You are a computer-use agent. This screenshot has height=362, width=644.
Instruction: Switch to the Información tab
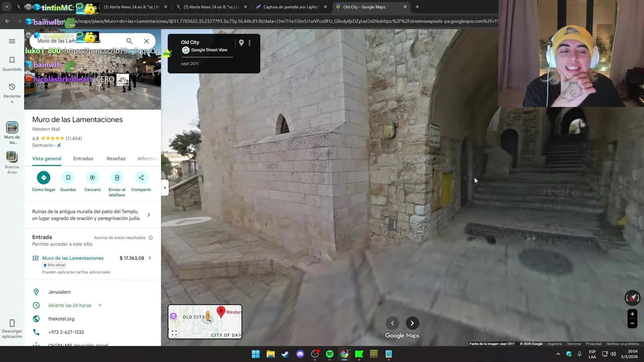(148, 158)
